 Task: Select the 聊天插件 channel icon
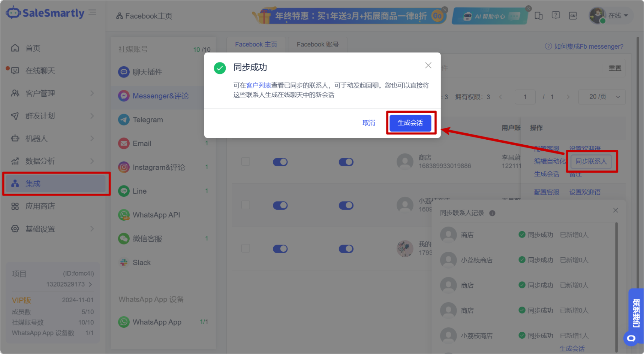point(124,72)
